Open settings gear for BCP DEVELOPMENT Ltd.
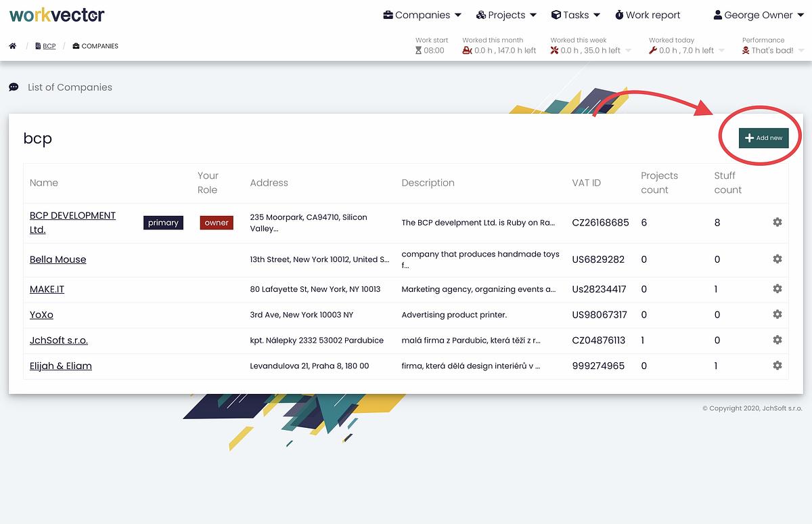812x524 pixels. (x=777, y=222)
